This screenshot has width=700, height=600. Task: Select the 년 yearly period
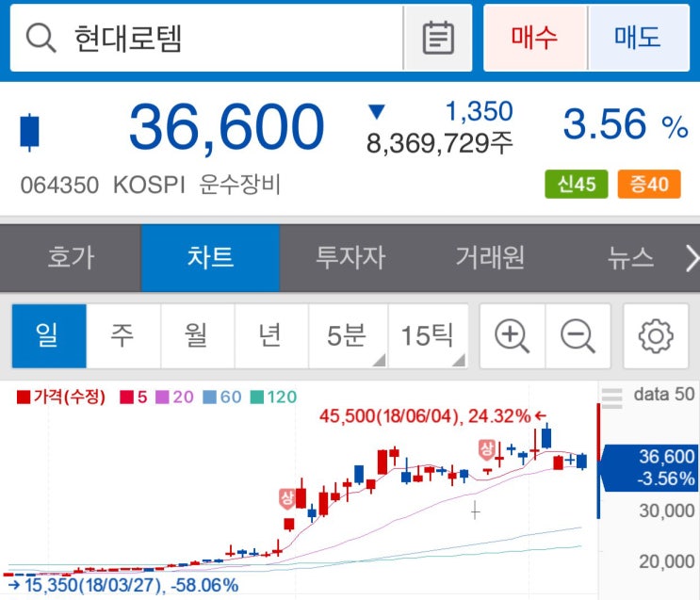[x=271, y=336]
